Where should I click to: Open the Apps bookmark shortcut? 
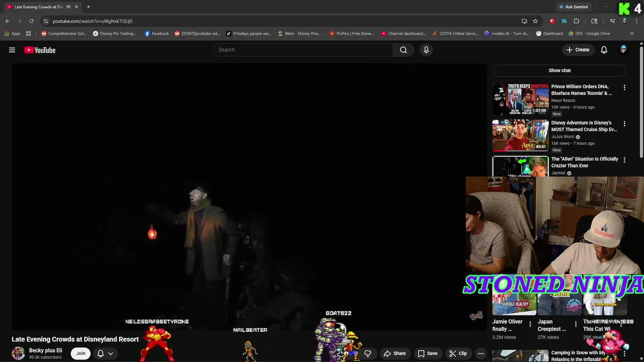12,34
